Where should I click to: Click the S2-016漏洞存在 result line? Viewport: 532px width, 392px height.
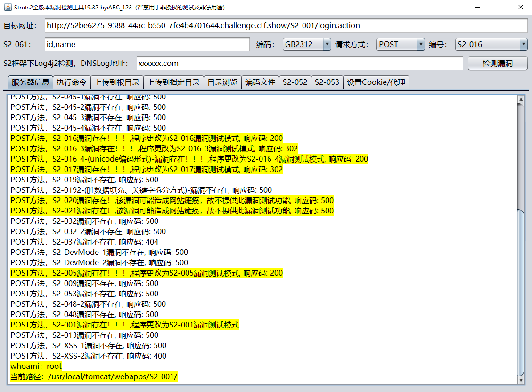[x=147, y=139]
